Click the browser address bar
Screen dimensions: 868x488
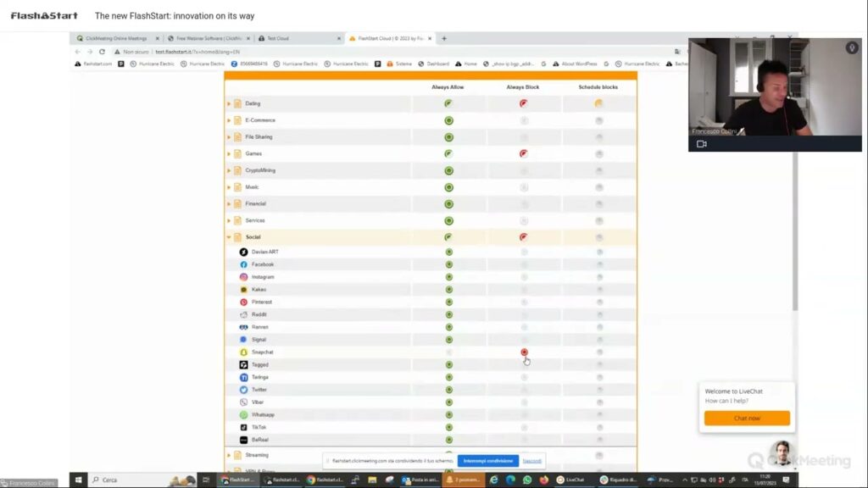(x=387, y=52)
